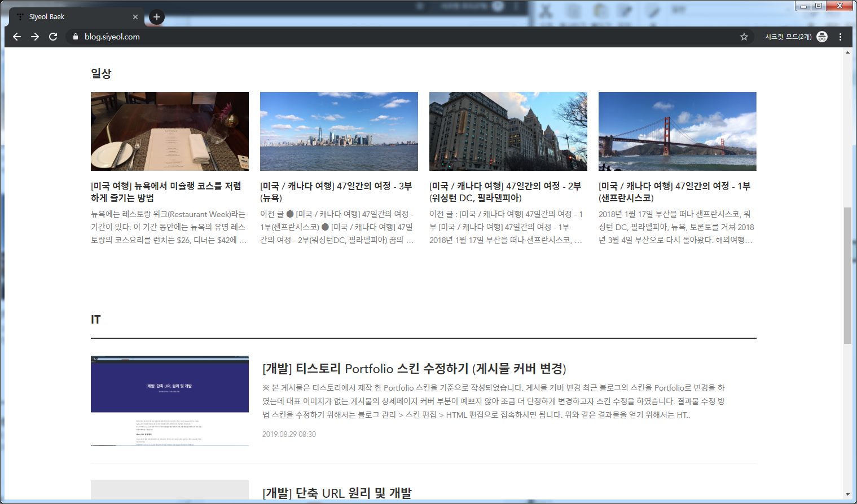Click the 2019.08.29 08:30 post date

289,434
